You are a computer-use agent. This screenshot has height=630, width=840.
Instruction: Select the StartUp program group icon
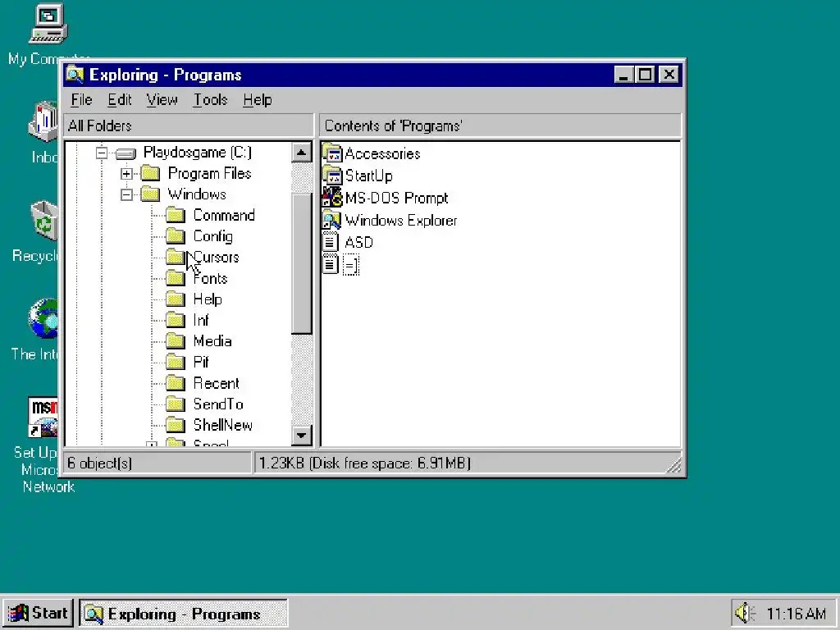coord(331,176)
